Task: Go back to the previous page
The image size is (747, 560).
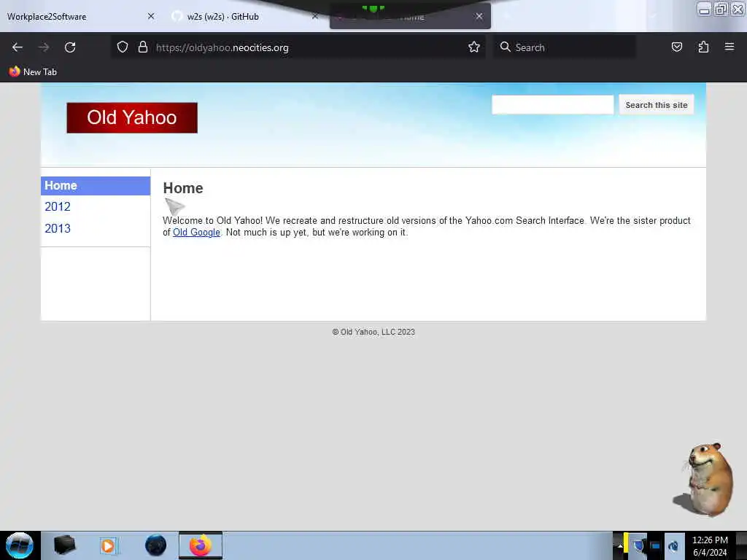Action: [18, 47]
